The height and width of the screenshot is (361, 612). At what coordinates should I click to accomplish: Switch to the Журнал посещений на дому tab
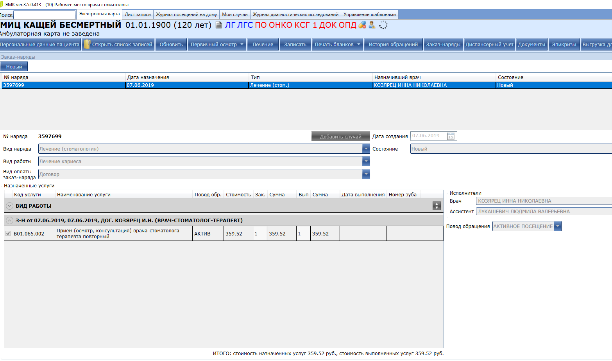pos(187,14)
